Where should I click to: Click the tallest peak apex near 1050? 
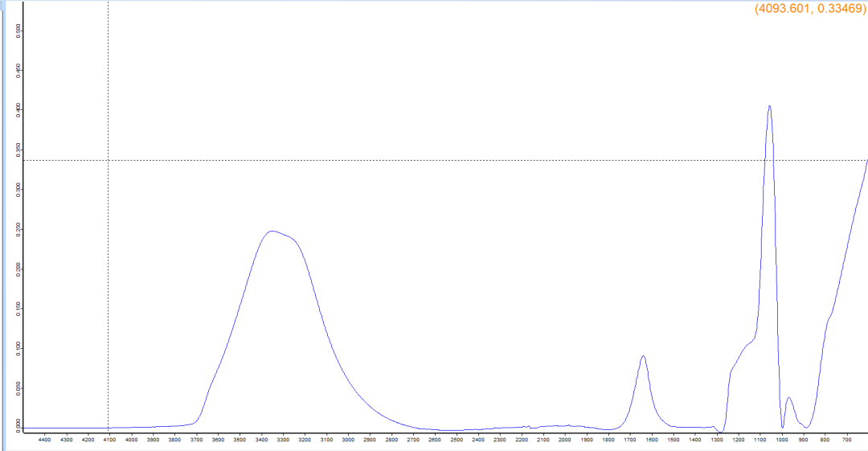point(769,106)
